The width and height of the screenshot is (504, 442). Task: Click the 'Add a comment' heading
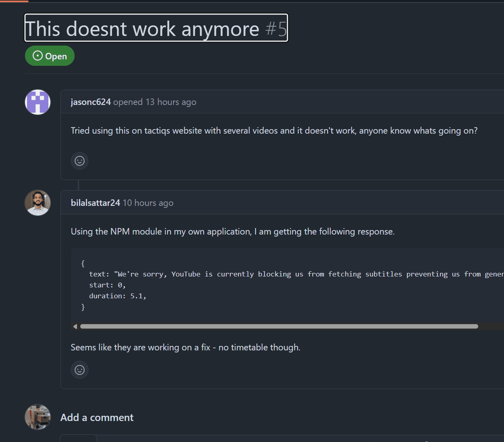[x=97, y=417]
